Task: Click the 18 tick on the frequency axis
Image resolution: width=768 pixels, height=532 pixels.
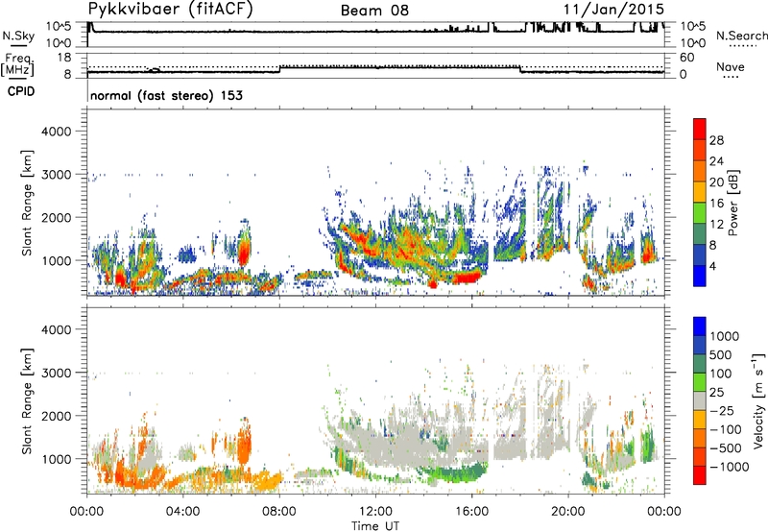Action: coord(64,58)
